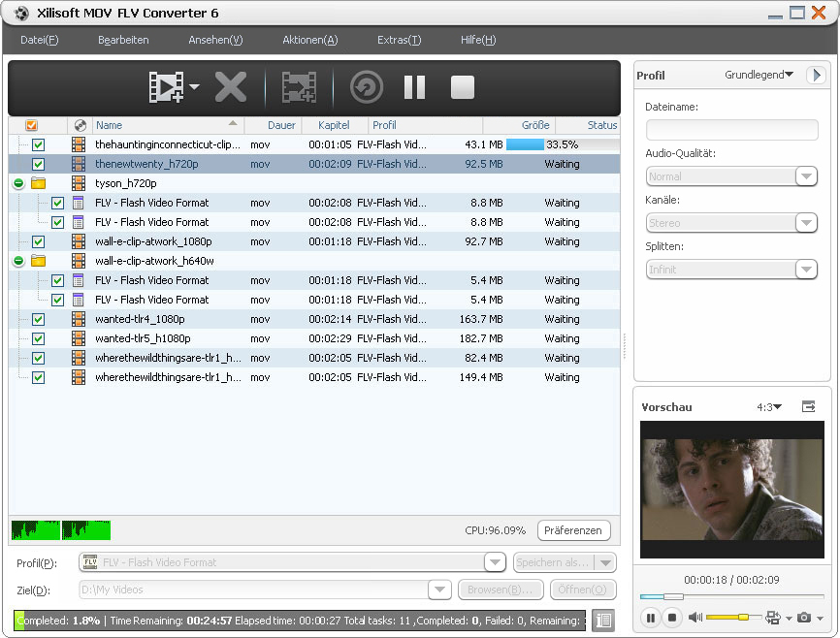This screenshot has width=840, height=638.
Task: Collapse the tyson_h720p group
Action: [18, 183]
